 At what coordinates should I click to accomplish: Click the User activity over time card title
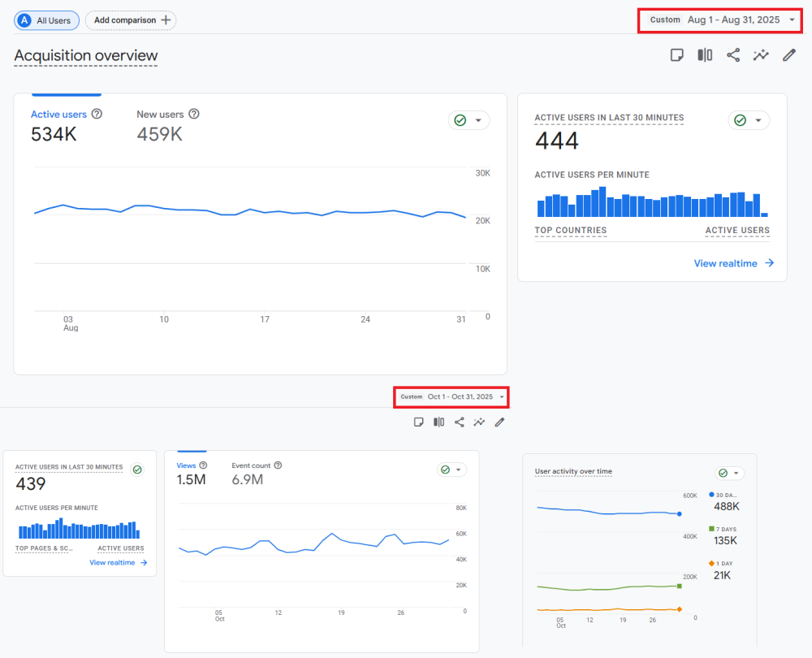coord(573,471)
